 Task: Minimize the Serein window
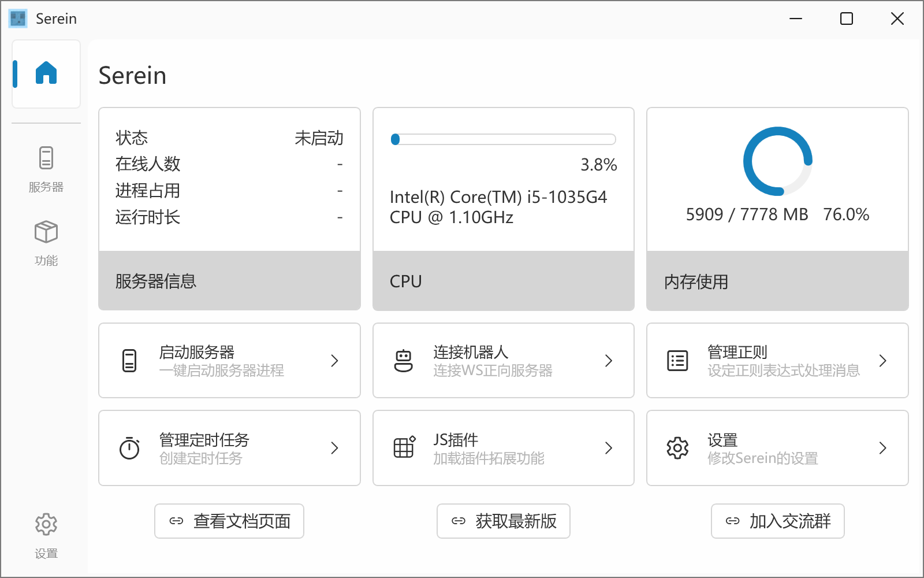click(x=796, y=18)
